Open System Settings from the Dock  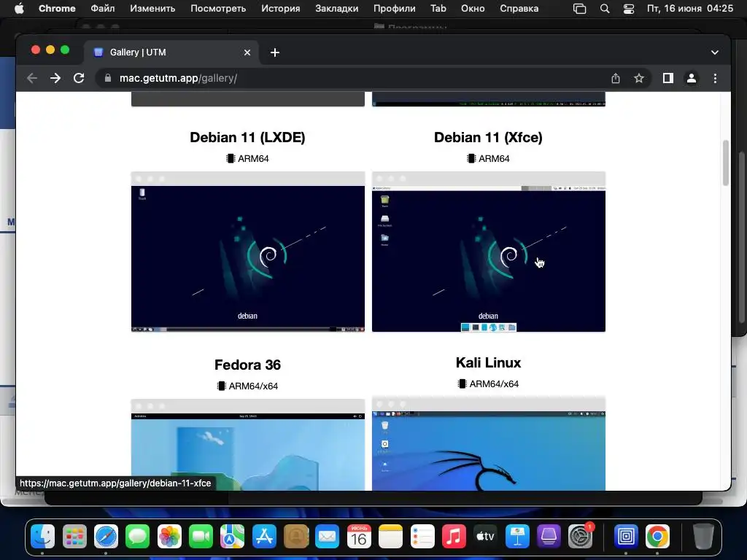click(x=580, y=537)
